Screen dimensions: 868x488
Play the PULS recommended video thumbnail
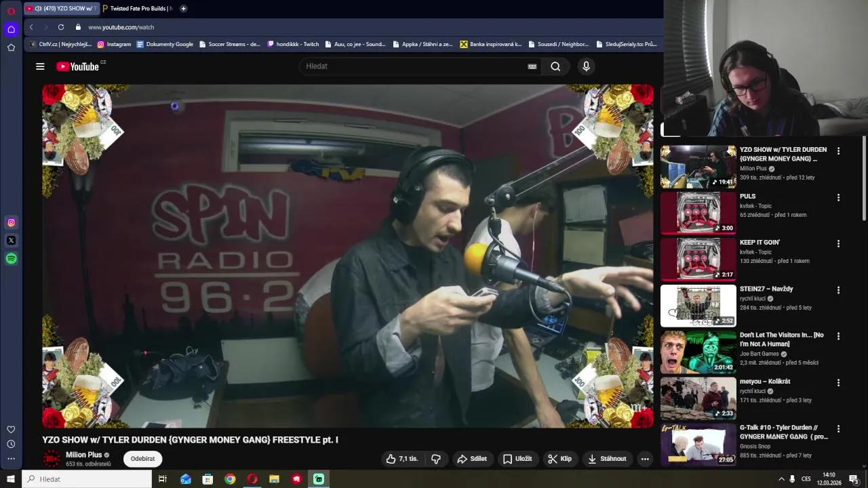[x=698, y=213]
